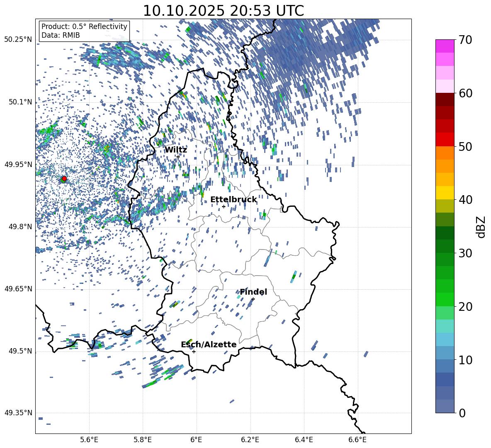
Task: Click the colorbar tick label 60
Action: tap(465, 93)
